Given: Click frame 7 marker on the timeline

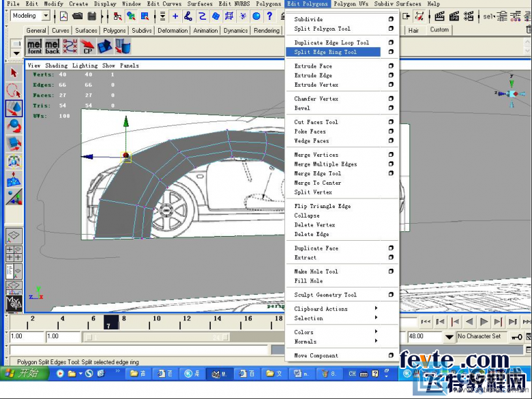Looking at the screenshot, I should (111, 323).
